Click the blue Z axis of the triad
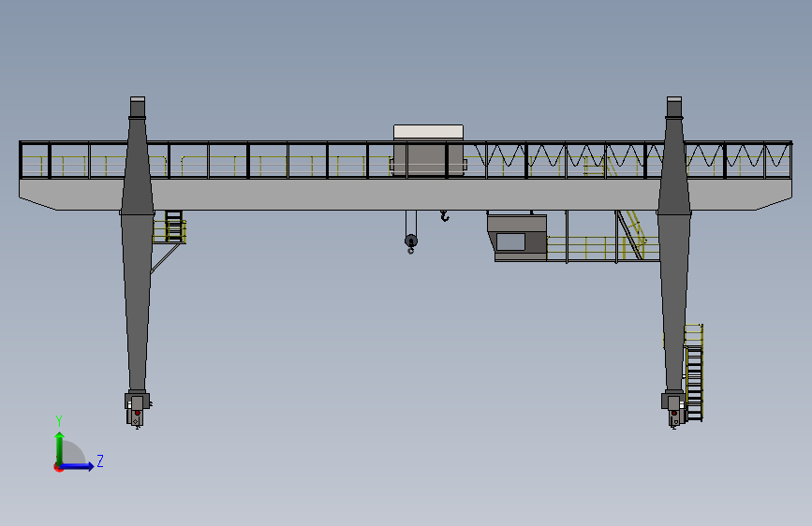This screenshot has height=526, width=812. coord(78,466)
